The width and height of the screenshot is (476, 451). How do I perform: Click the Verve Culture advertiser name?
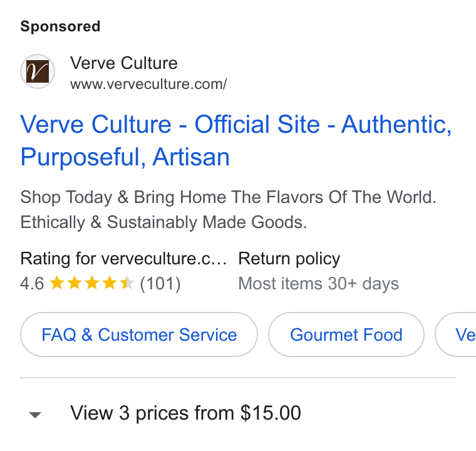124,63
